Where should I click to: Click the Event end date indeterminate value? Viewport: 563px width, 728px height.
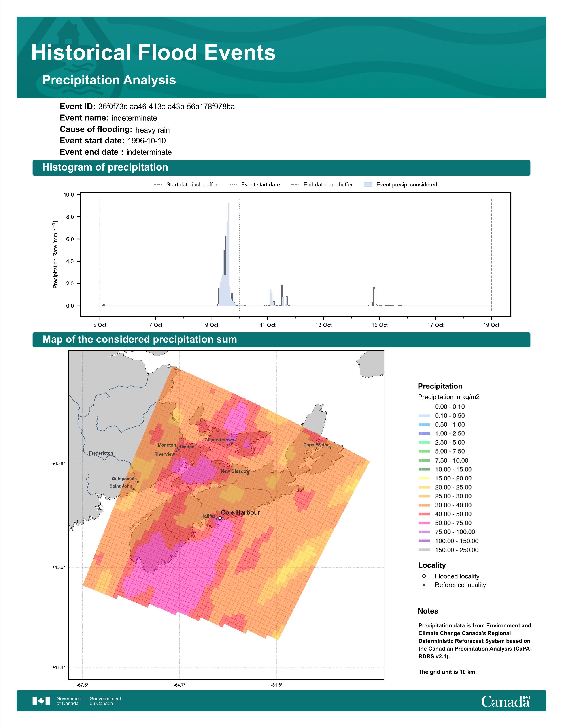pyautogui.click(x=149, y=152)
